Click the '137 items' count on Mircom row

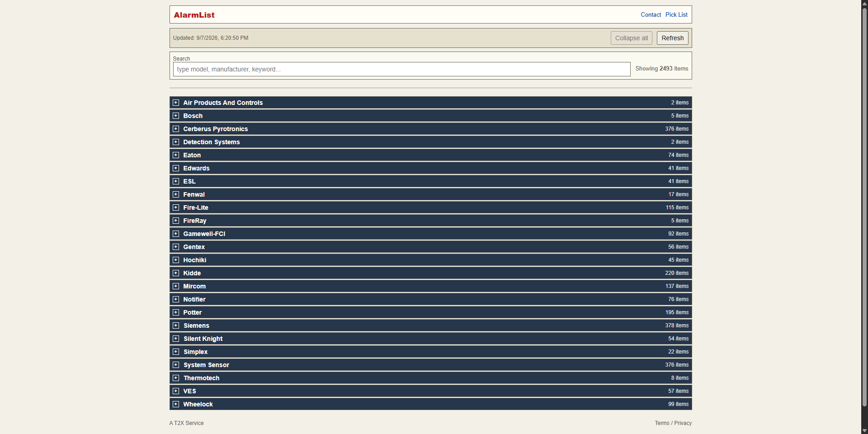pyautogui.click(x=677, y=286)
